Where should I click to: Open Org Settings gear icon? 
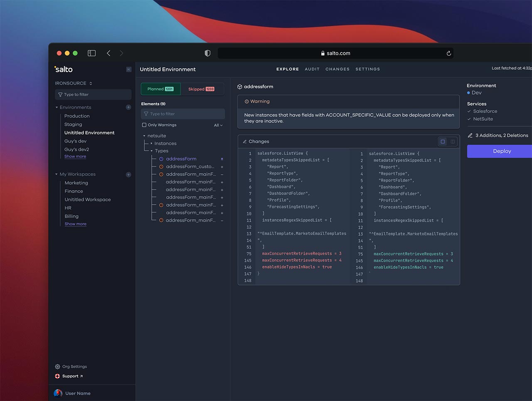point(57,367)
